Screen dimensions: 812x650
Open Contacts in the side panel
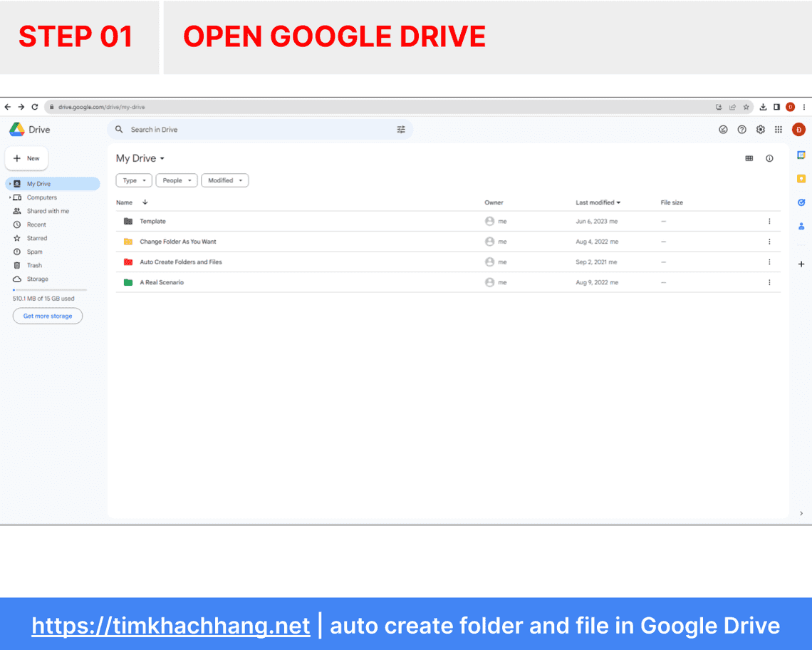801,227
